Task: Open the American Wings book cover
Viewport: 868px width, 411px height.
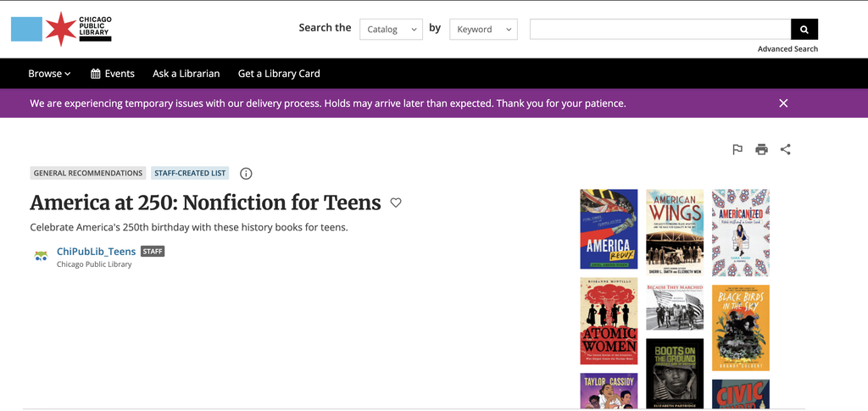Action: click(675, 232)
